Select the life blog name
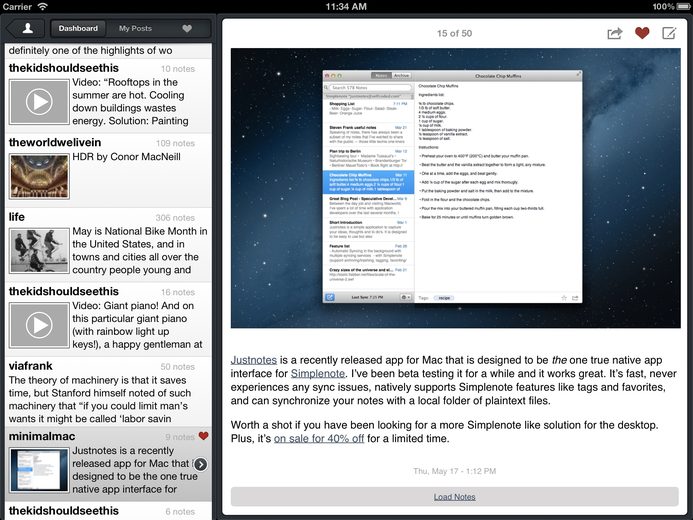Image resolution: width=693 pixels, height=520 pixels. click(17, 217)
